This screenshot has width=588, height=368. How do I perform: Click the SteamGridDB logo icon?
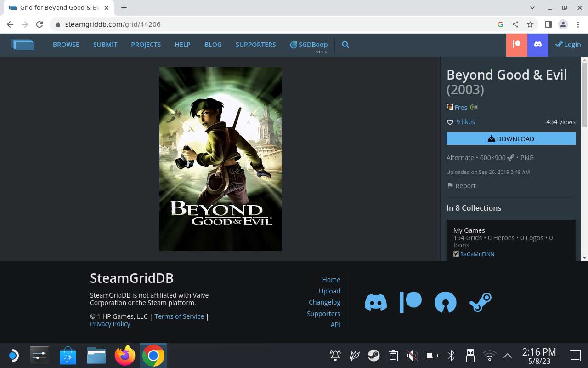[23, 45]
